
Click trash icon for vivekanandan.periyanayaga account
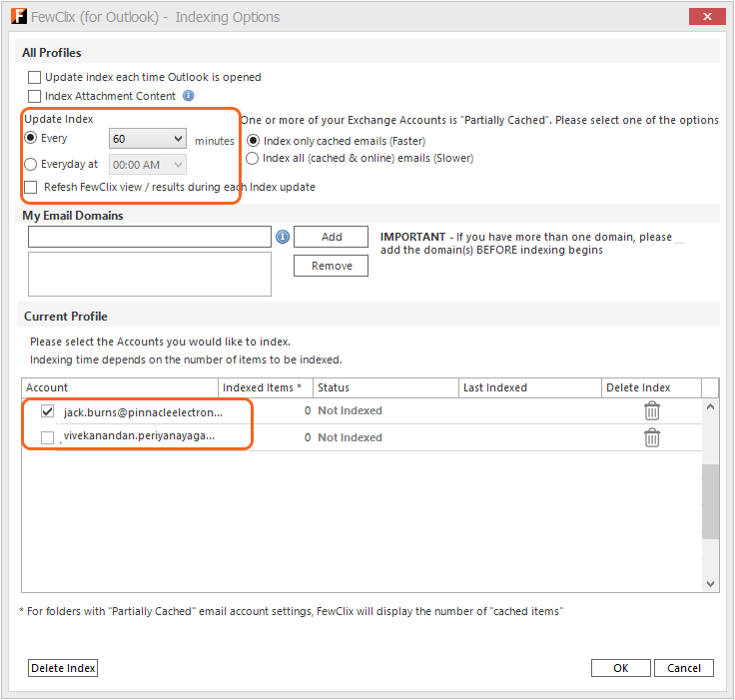tap(651, 437)
